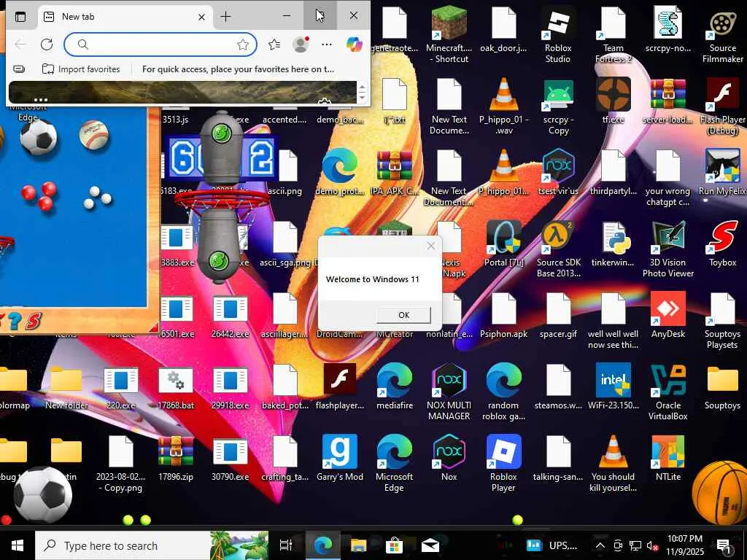747x560 pixels.
Task: Select the IPA_APK WinRAR archive
Action: pyautogui.click(x=395, y=172)
